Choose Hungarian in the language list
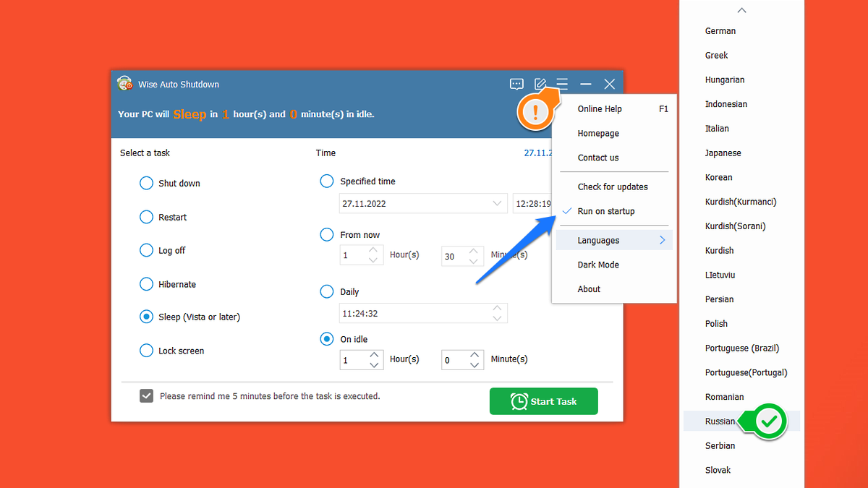868x488 pixels. (x=742, y=80)
